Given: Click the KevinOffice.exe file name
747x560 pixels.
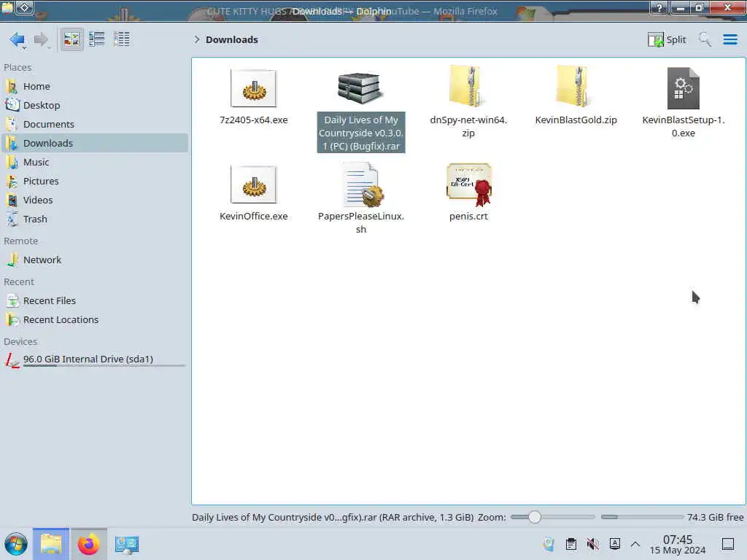Looking at the screenshot, I should coord(253,216).
